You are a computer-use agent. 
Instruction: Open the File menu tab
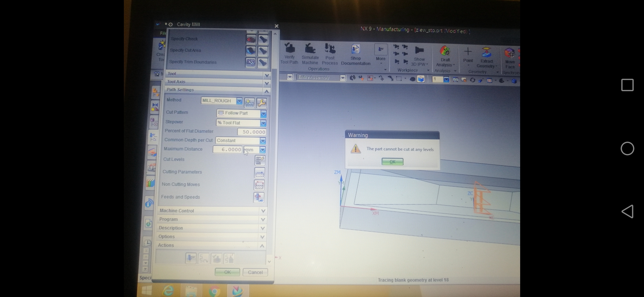(x=163, y=33)
